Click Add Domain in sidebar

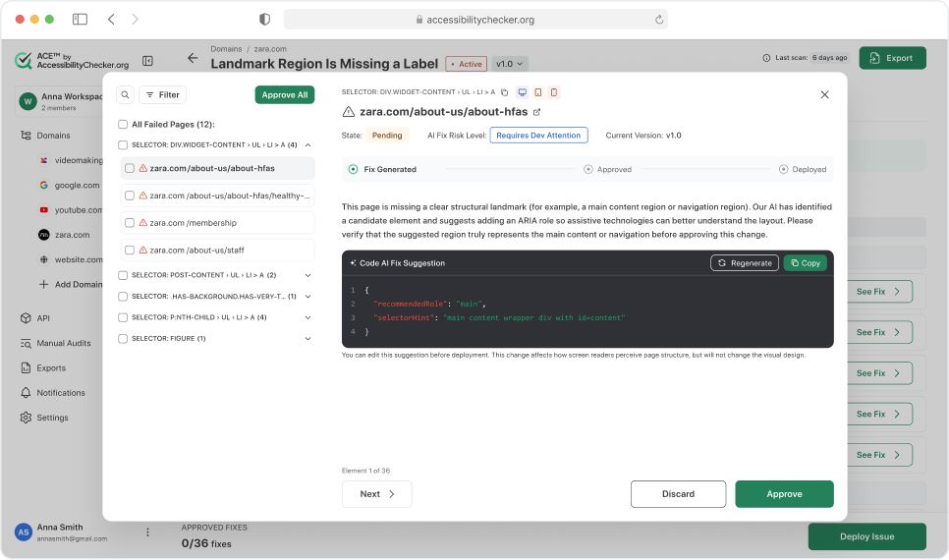coord(70,284)
